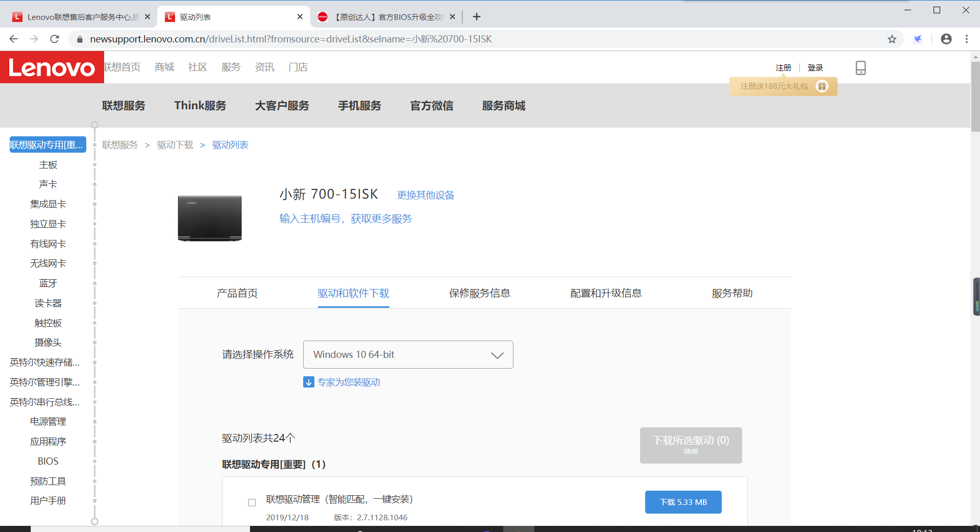The image size is (980, 532).
Task: Jump to 主板 in sidebar
Action: click(x=48, y=165)
